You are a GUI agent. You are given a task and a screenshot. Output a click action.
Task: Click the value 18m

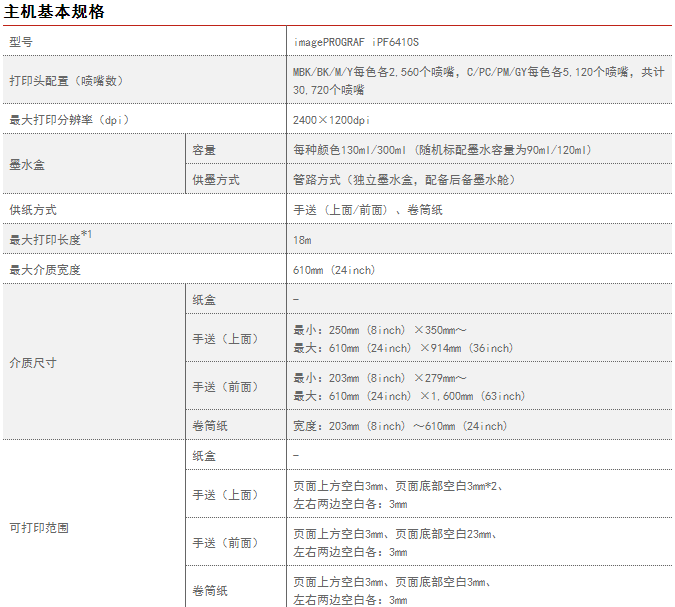[x=302, y=240]
